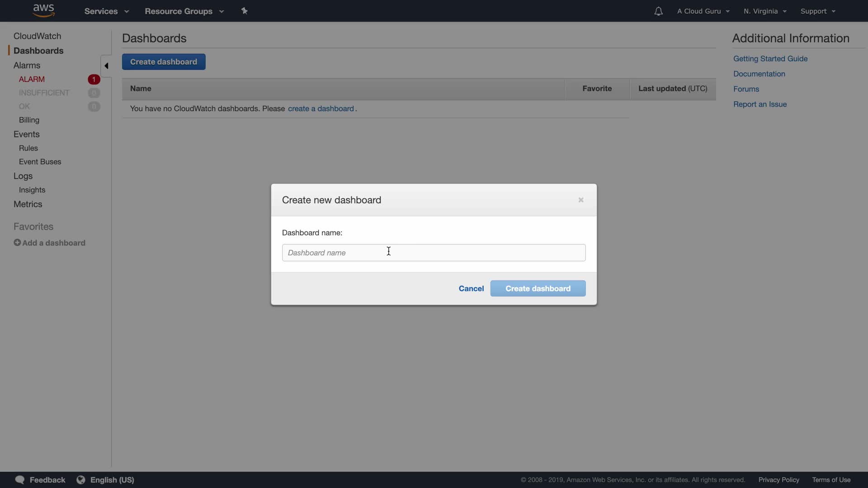Go to Metrics in sidebar
Image resolution: width=868 pixels, height=488 pixels.
tap(28, 204)
